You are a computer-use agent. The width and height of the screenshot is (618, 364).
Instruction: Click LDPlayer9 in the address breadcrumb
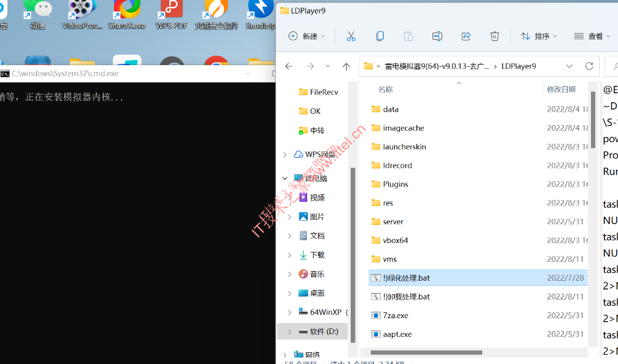(x=519, y=66)
